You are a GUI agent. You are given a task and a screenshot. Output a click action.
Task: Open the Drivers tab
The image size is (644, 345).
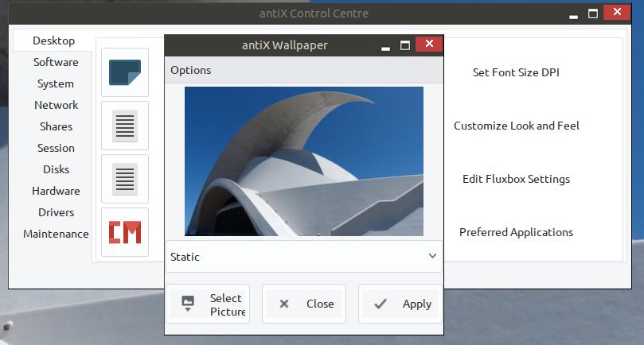(x=56, y=212)
